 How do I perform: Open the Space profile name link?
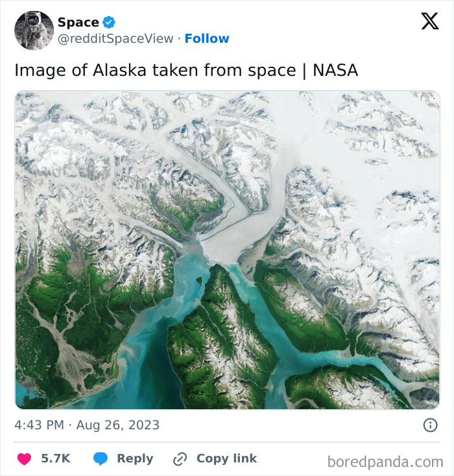tap(78, 22)
